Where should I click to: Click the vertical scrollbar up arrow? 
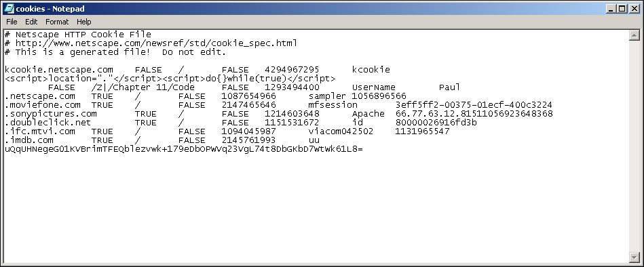click(634, 35)
